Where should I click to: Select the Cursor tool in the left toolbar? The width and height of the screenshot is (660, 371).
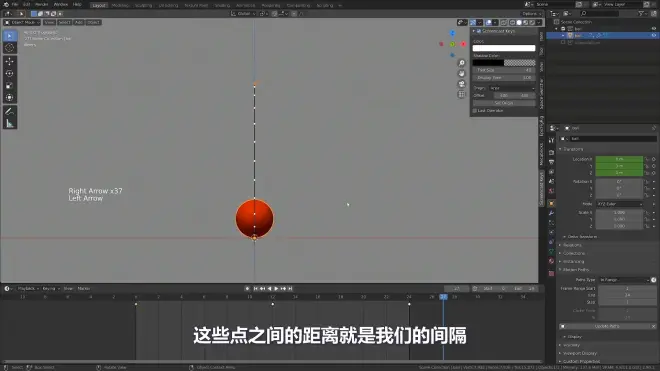coord(9,48)
